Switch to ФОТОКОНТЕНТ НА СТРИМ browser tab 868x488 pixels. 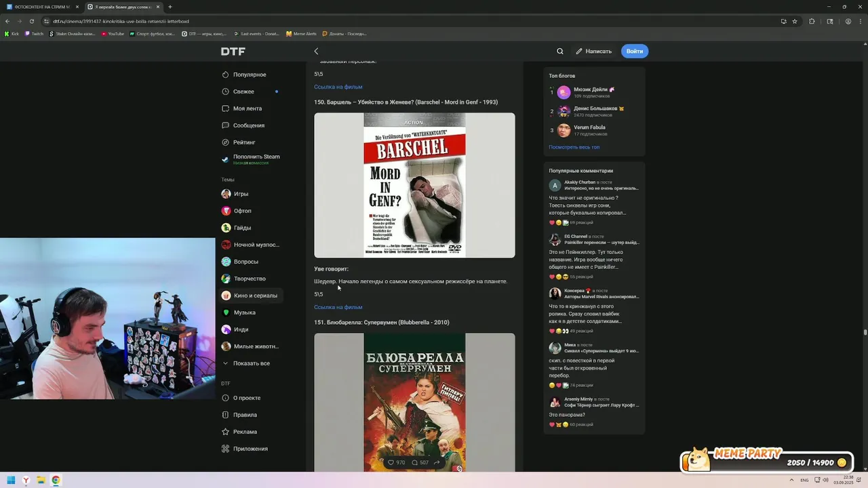pos(42,7)
